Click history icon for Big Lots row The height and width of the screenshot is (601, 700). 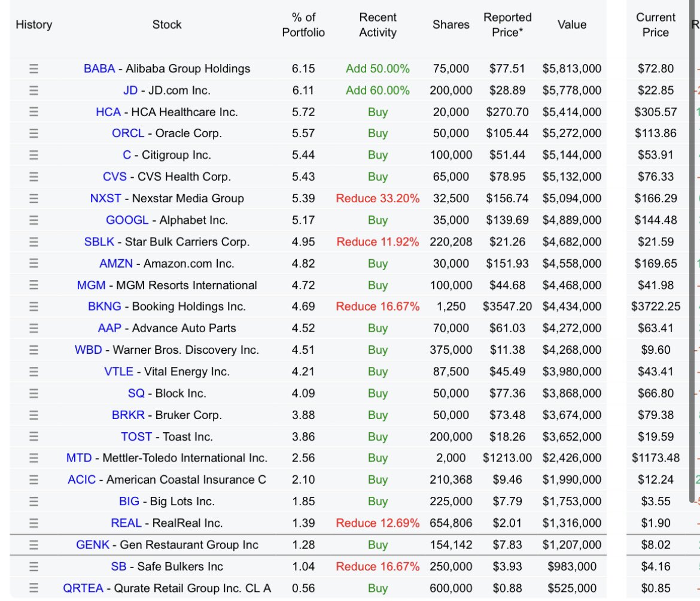[x=34, y=502]
